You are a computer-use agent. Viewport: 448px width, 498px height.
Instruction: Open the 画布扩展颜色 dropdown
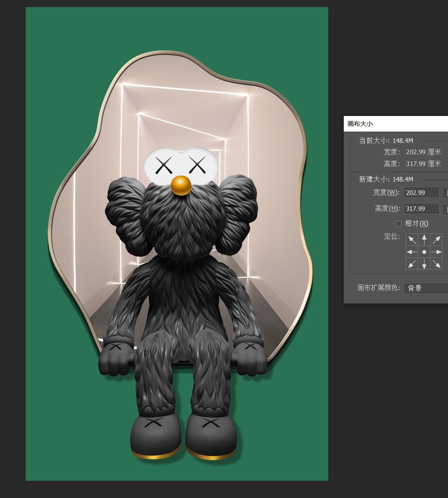click(x=426, y=288)
